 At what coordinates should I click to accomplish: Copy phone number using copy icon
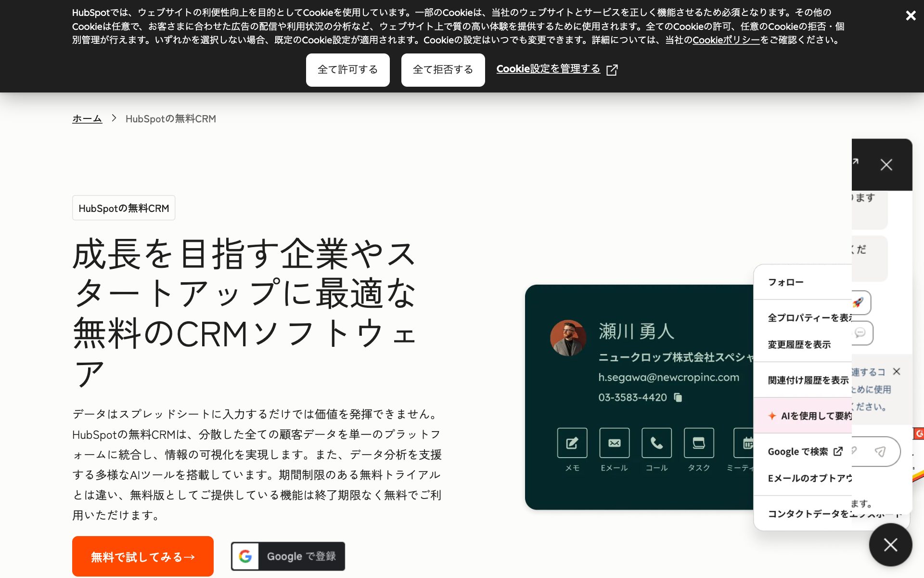(x=678, y=397)
